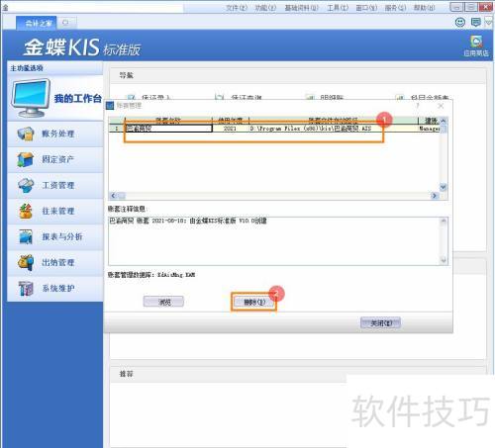Open the 报表与分析 module in sidebar

point(54,236)
